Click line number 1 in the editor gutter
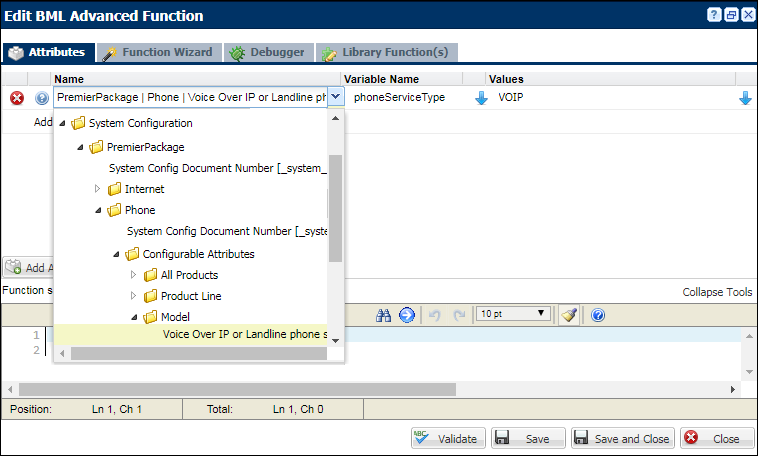Image resolution: width=758 pixels, height=456 pixels. coord(36,335)
